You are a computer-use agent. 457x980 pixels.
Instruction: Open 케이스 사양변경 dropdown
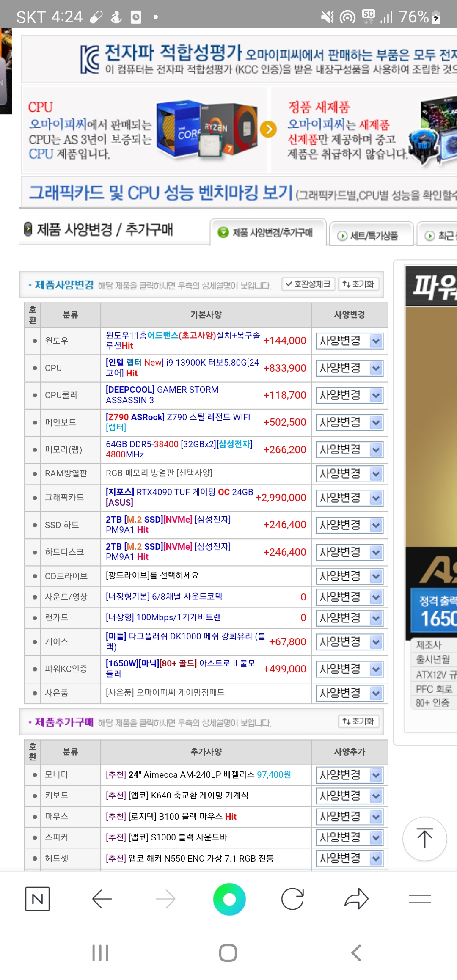click(350, 642)
